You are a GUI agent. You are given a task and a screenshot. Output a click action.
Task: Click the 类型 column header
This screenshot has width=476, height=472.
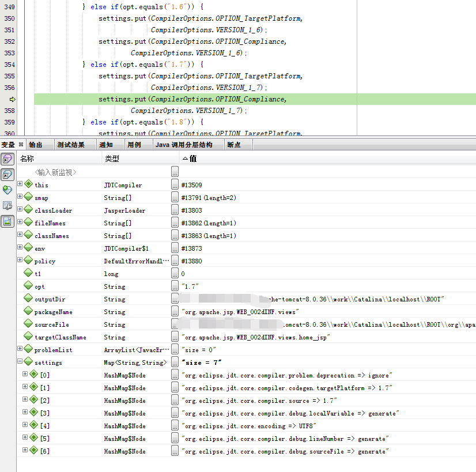click(141, 158)
